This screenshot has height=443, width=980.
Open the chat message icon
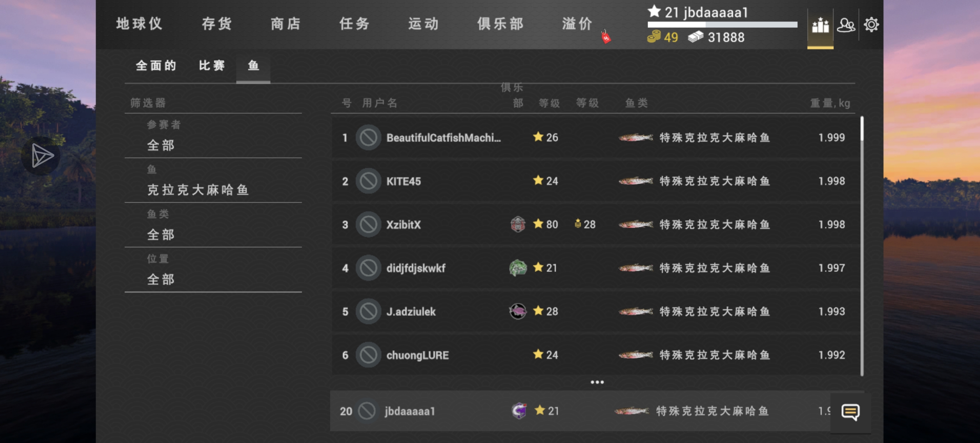850,412
